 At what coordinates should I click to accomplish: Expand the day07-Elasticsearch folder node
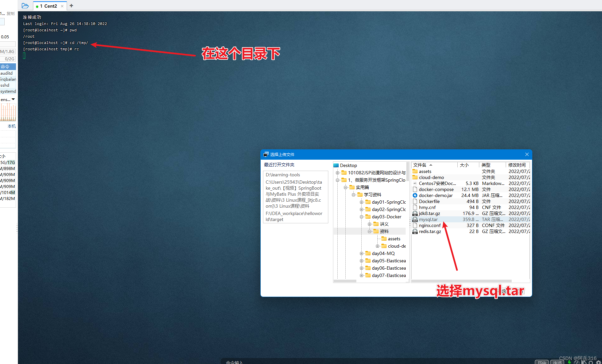(x=361, y=275)
